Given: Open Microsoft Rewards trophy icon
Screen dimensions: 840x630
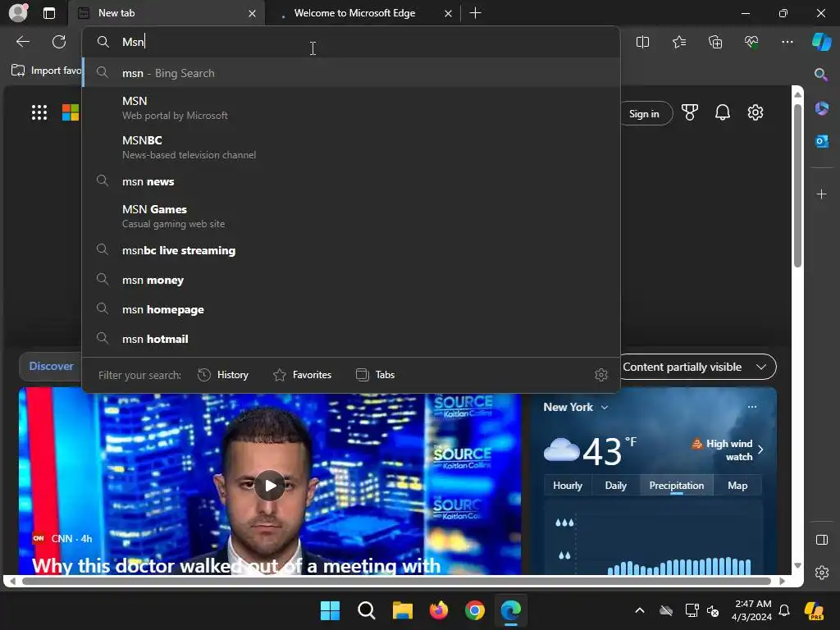Looking at the screenshot, I should tap(689, 112).
